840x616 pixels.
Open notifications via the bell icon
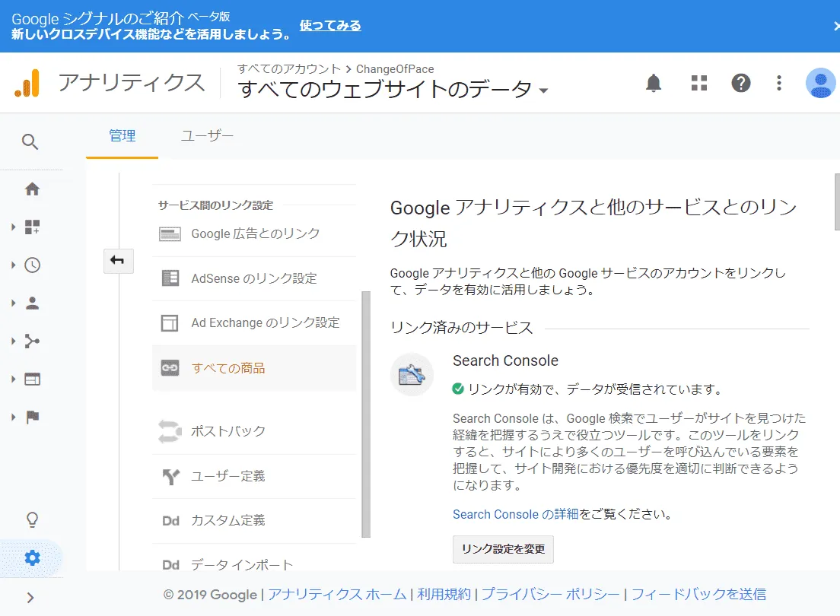(653, 83)
